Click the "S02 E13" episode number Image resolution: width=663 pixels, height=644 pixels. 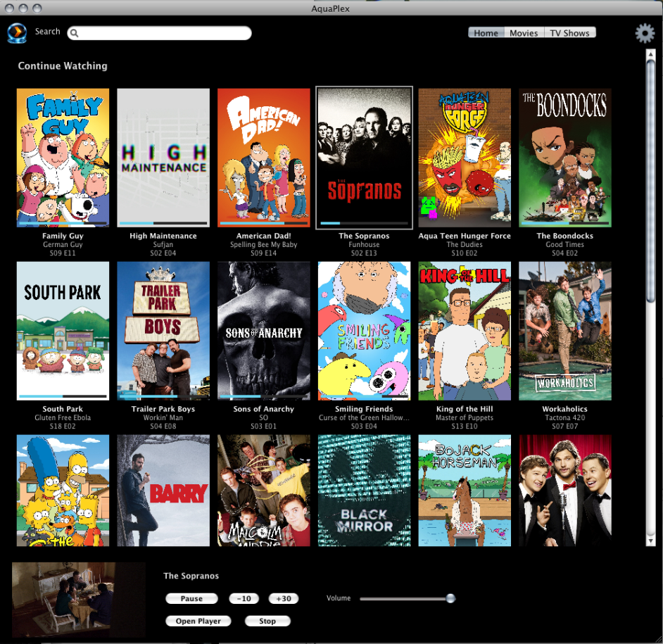click(x=364, y=253)
